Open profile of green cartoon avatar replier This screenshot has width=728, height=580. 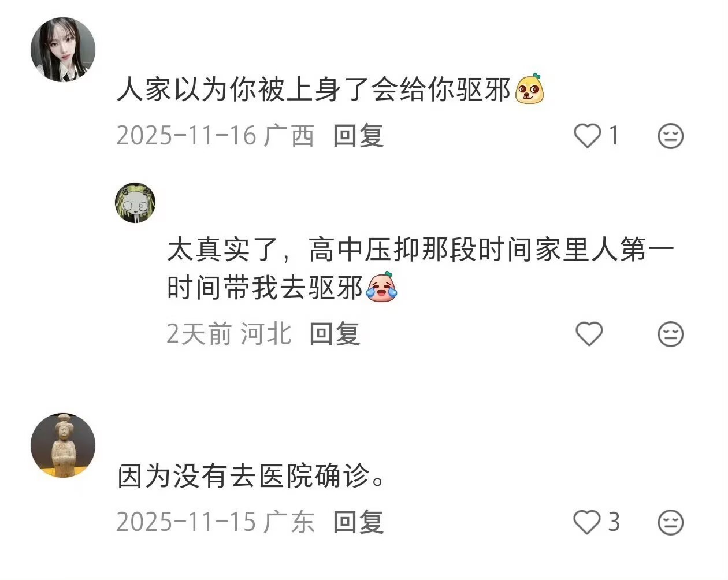click(x=135, y=203)
